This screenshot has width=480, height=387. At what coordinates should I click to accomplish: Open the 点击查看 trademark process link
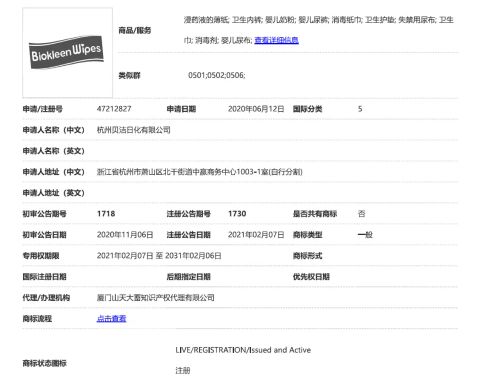(x=111, y=319)
